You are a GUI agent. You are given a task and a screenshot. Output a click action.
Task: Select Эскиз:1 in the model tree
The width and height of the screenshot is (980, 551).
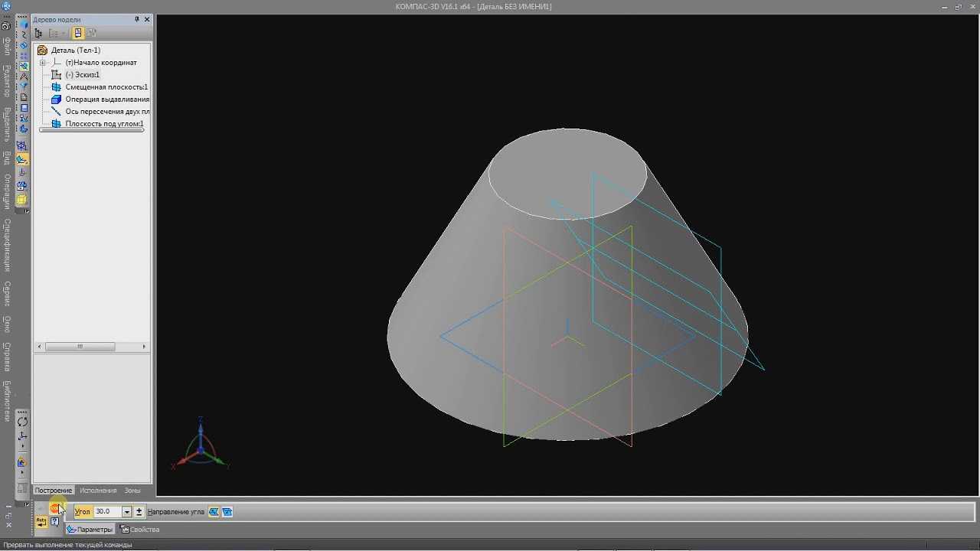(x=83, y=75)
